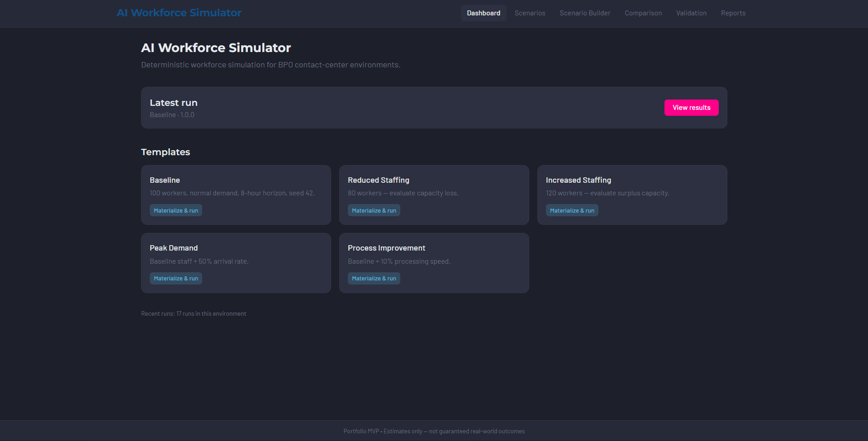Select the Increased Staffing card title

click(579, 180)
